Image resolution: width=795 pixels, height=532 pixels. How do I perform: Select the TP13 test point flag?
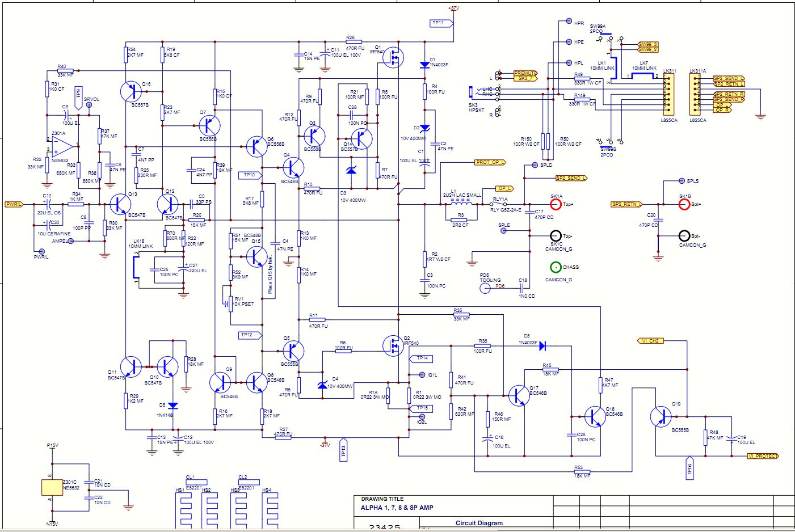[x=343, y=448]
